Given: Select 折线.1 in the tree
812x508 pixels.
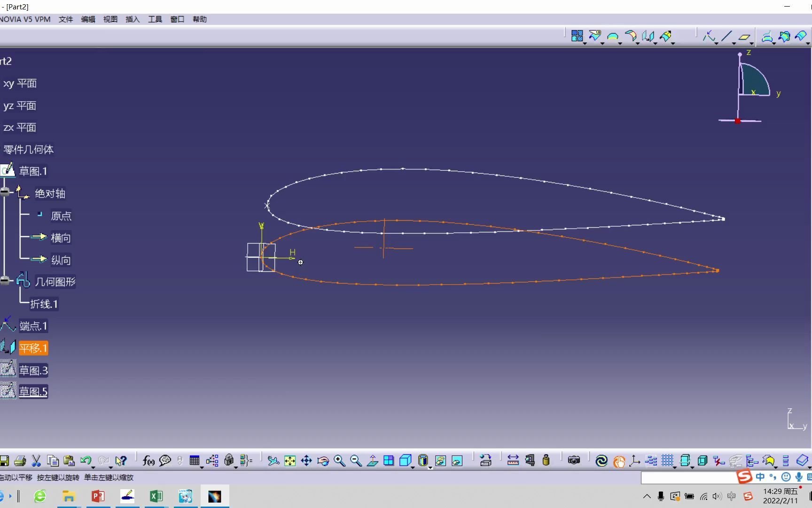Looking at the screenshot, I should (x=44, y=304).
